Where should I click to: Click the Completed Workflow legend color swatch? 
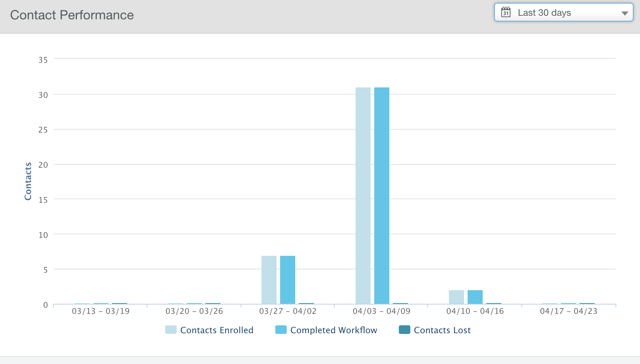pos(281,330)
